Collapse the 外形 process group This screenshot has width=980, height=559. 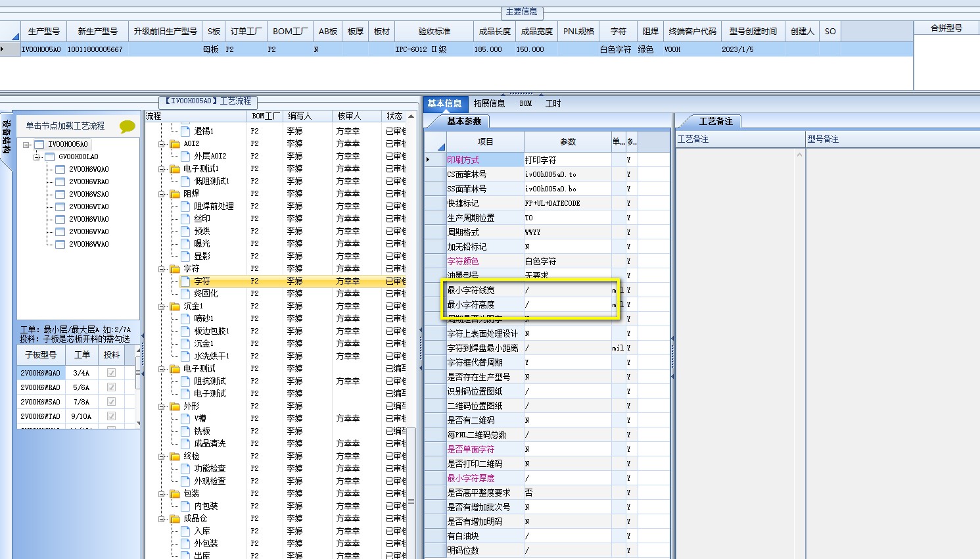162,406
